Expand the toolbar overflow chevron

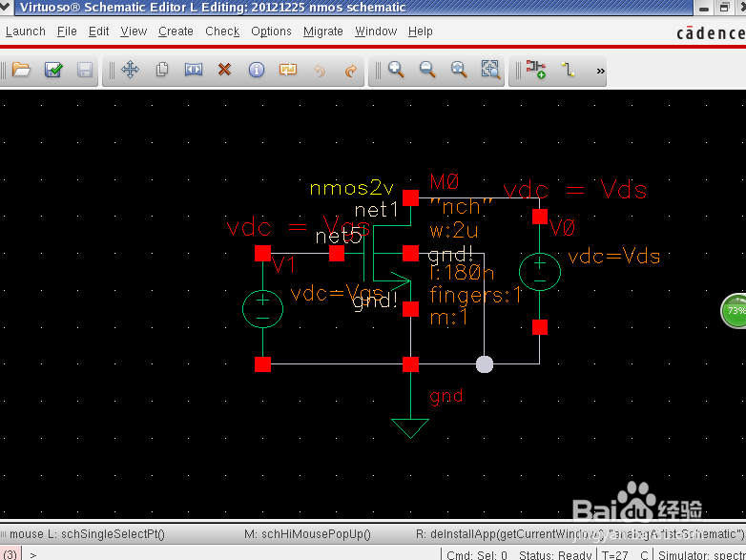(600, 71)
